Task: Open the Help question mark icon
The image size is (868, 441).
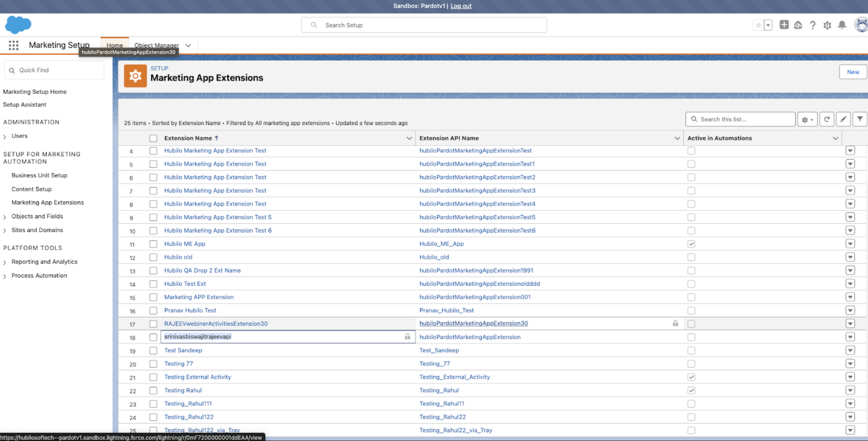Action: [x=812, y=25]
